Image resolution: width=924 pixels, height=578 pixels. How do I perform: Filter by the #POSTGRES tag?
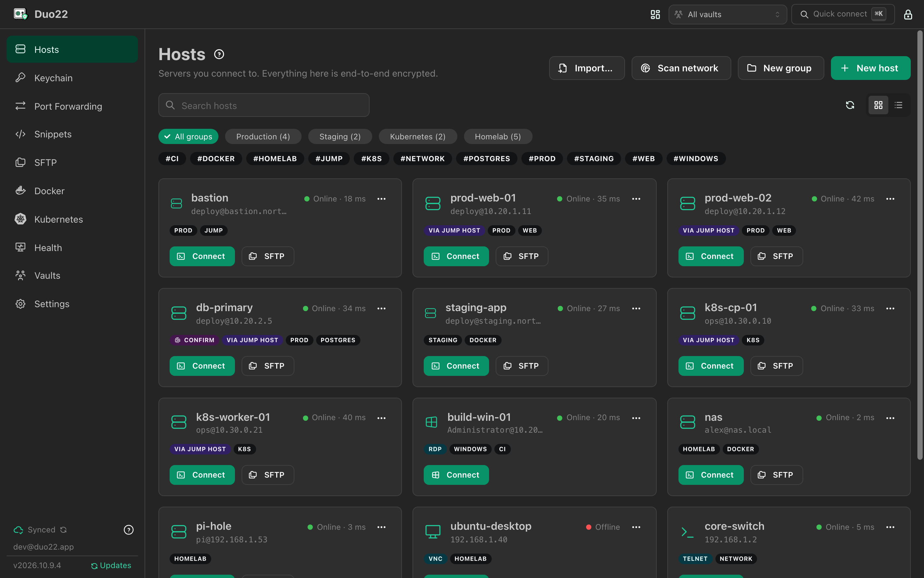486,159
